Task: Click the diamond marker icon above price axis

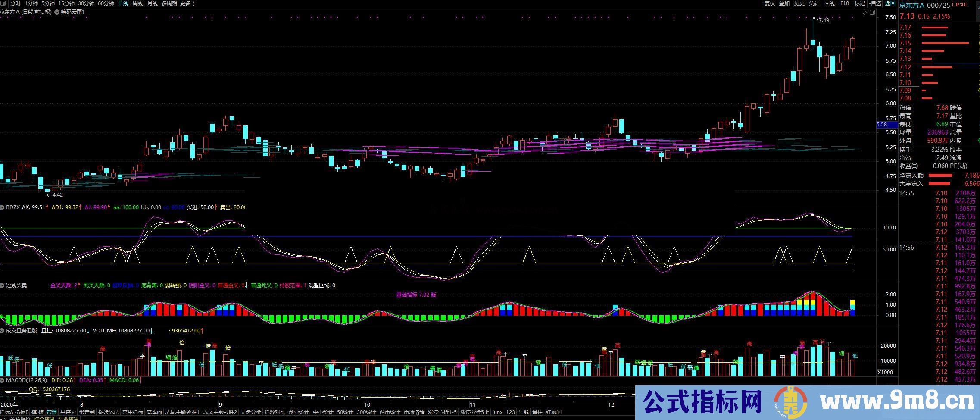Action: point(864,13)
